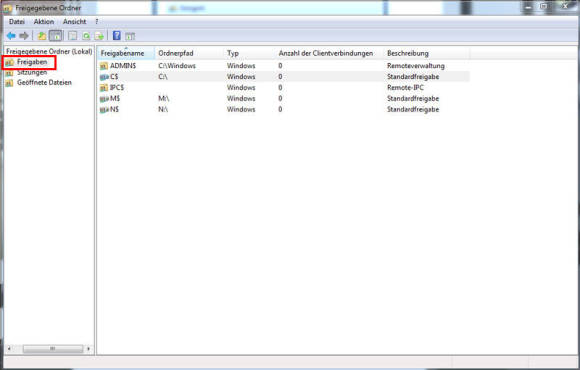Click the Freigaben folder icon
Image resolution: width=580 pixels, height=370 pixels.
pyautogui.click(x=10, y=63)
